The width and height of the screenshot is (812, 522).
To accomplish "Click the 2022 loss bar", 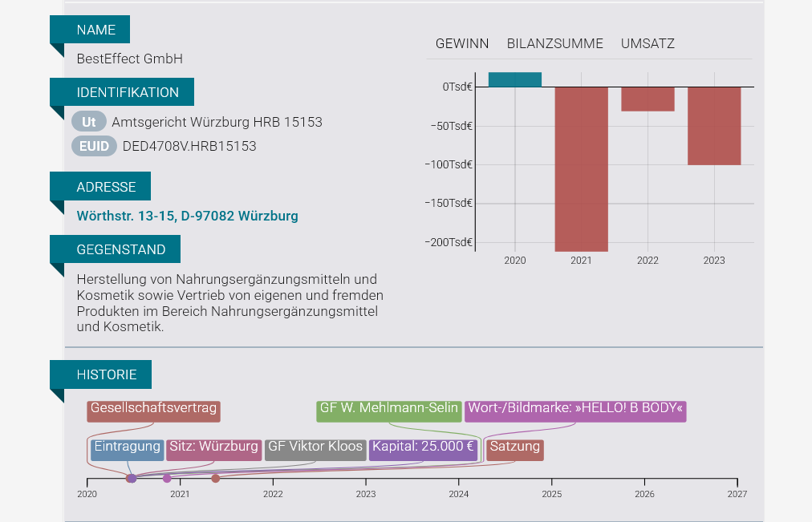I will tap(648, 99).
